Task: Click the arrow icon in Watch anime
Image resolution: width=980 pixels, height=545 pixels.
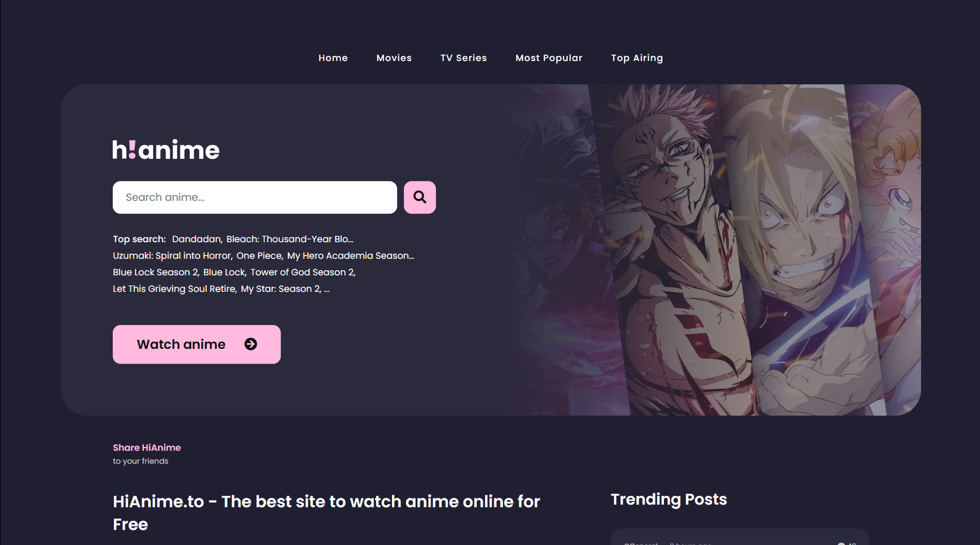Action: (x=251, y=345)
